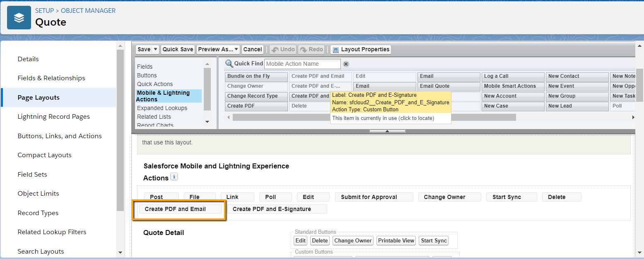Click the Start Sync action in Actions
The height and width of the screenshot is (259, 644).
pyautogui.click(x=511, y=197)
